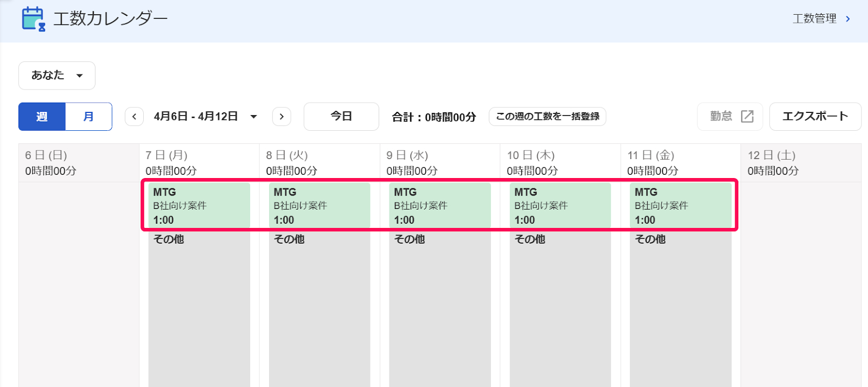Click the エクスポート button
This screenshot has width=868, height=387.
point(815,117)
